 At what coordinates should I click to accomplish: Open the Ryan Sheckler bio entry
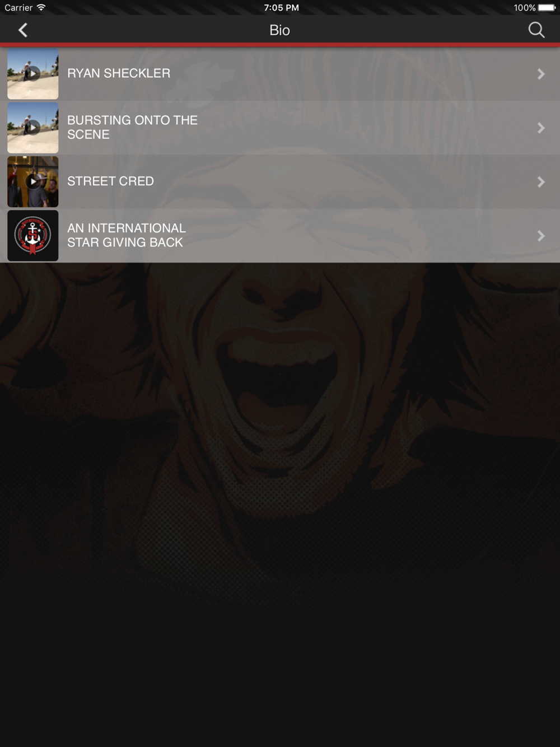click(x=280, y=74)
